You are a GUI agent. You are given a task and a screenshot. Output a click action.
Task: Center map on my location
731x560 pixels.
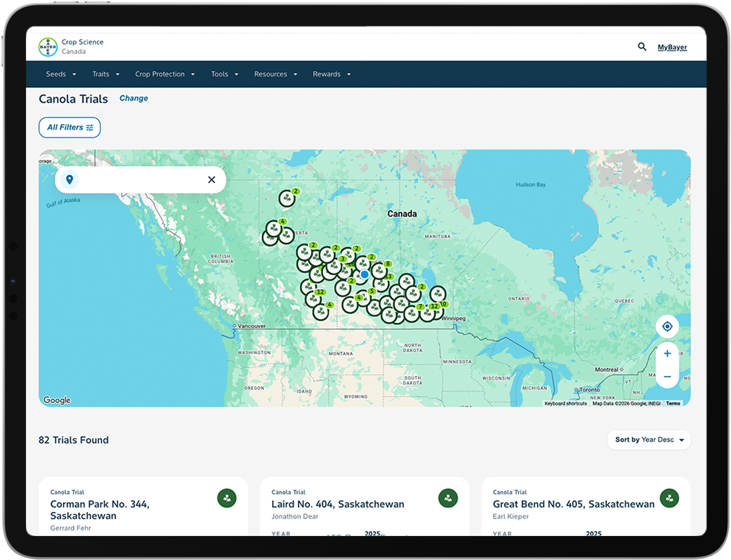point(667,326)
